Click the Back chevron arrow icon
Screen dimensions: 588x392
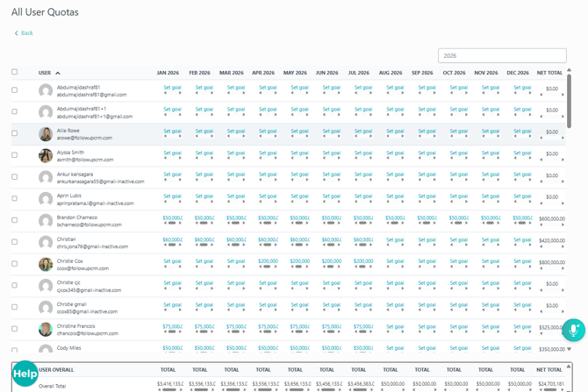[x=16, y=33]
